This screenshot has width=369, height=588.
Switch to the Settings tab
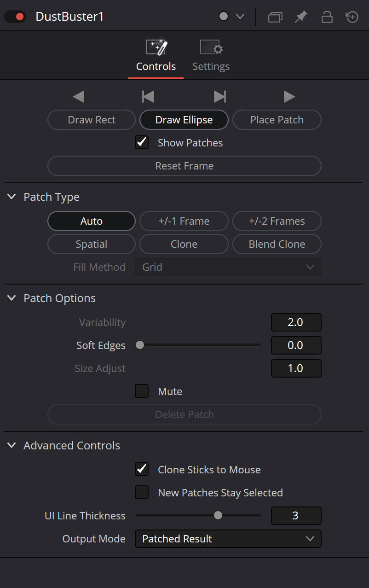pos(211,56)
